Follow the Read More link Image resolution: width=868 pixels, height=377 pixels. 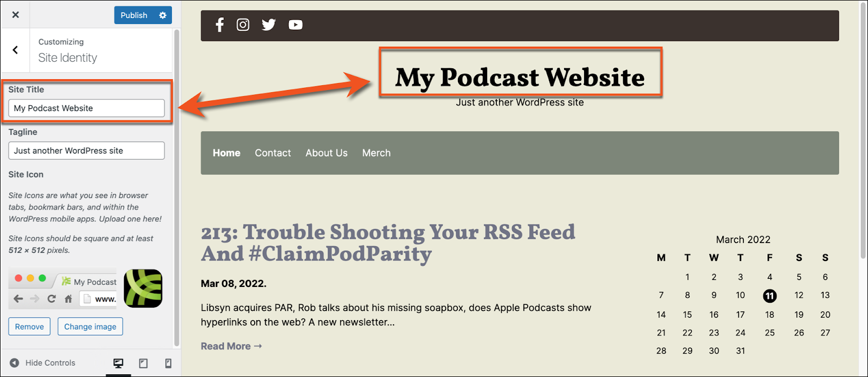point(231,346)
